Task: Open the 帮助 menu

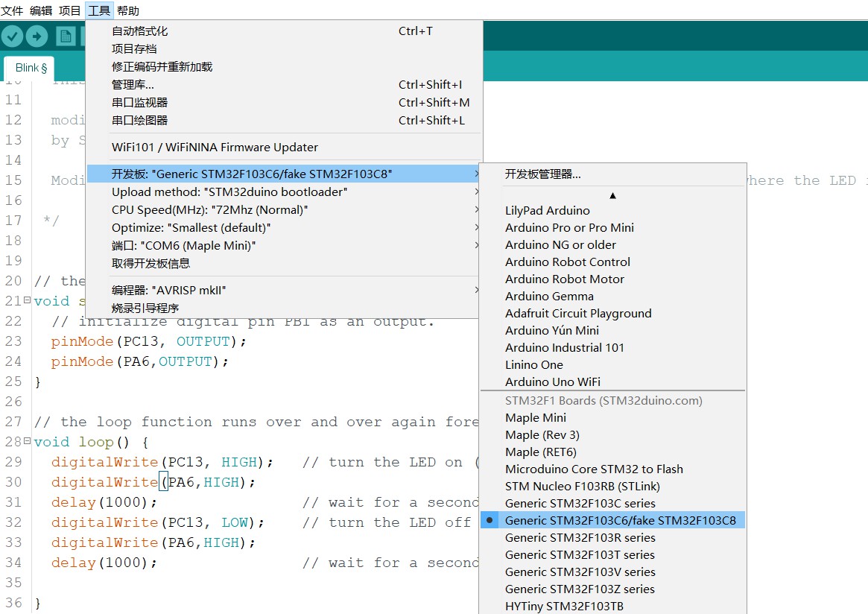Action: [128, 10]
